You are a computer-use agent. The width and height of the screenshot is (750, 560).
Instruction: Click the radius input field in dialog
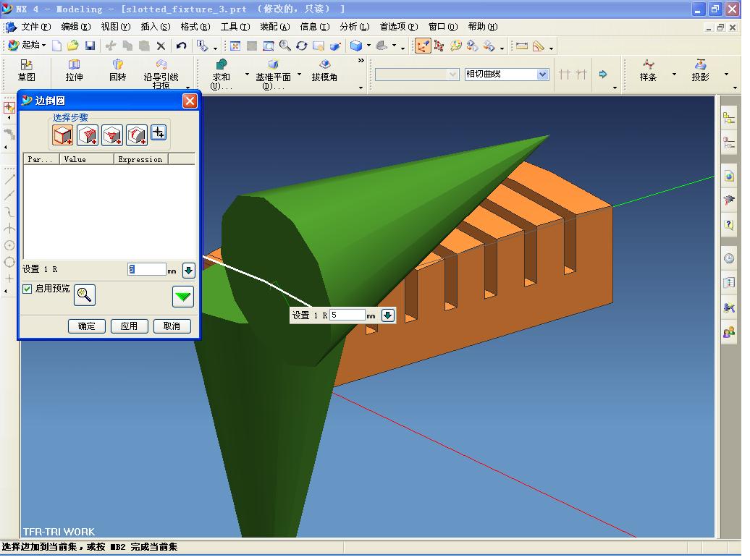pyautogui.click(x=146, y=269)
